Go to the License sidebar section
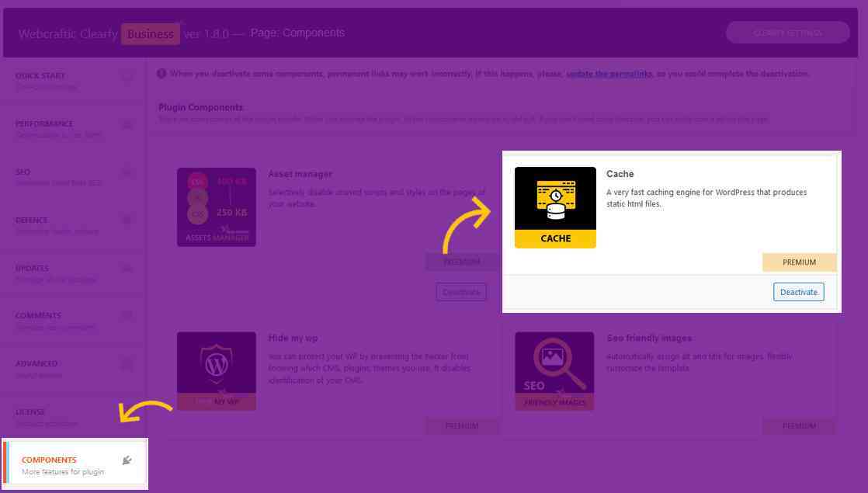 coord(73,417)
